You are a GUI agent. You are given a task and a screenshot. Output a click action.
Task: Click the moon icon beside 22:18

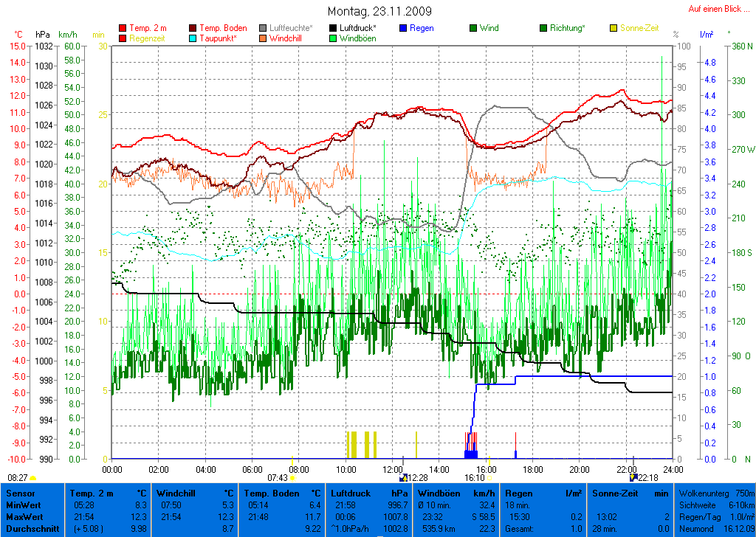[x=633, y=478]
